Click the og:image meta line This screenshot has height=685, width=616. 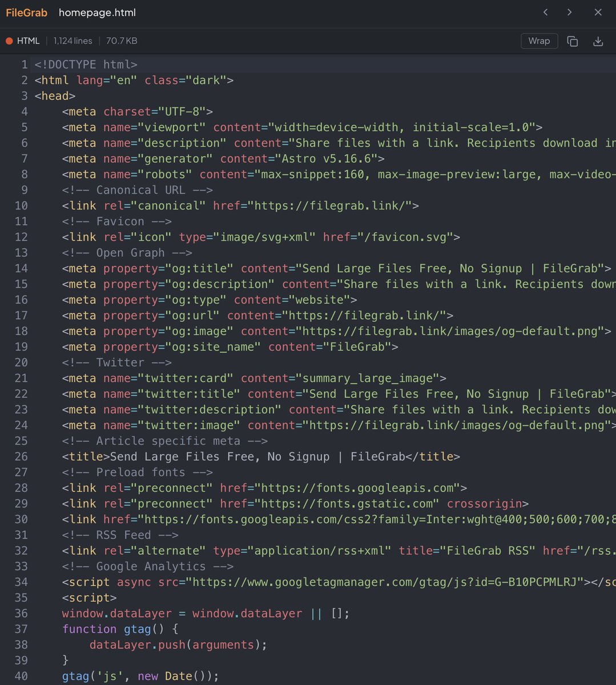click(x=337, y=332)
